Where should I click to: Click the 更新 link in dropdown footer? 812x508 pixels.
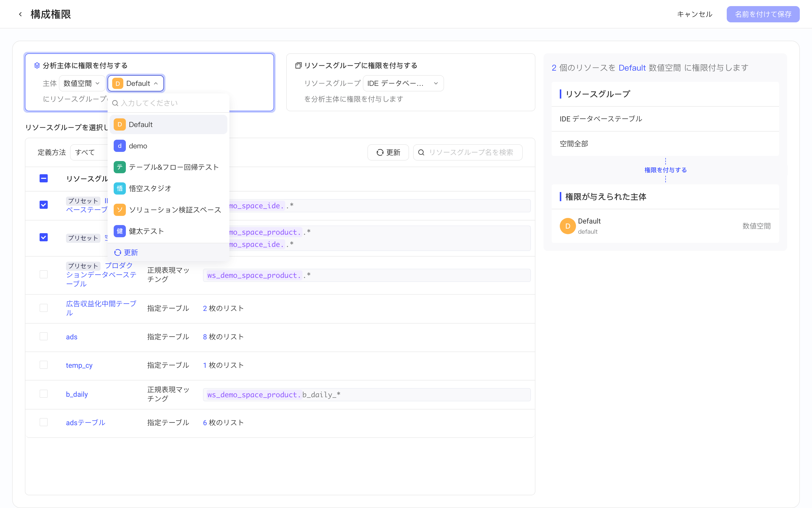pyautogui.click(x=126, y=253)
